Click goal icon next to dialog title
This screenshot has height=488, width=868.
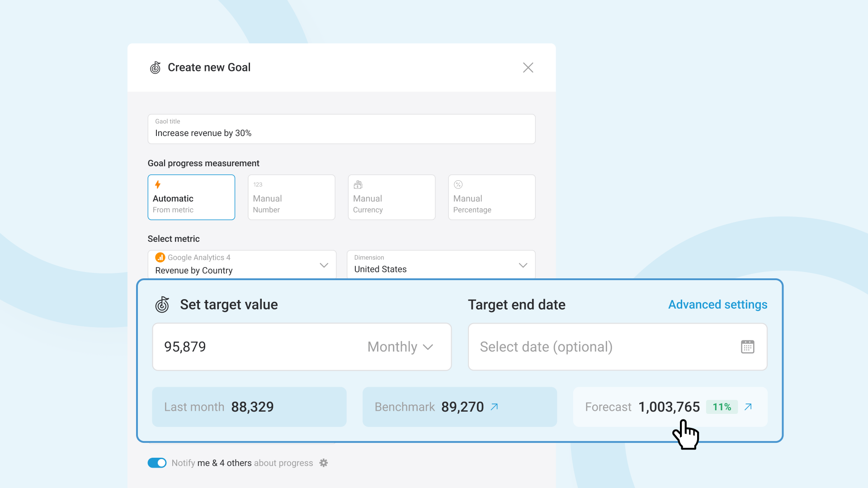(x=156, y=68)
